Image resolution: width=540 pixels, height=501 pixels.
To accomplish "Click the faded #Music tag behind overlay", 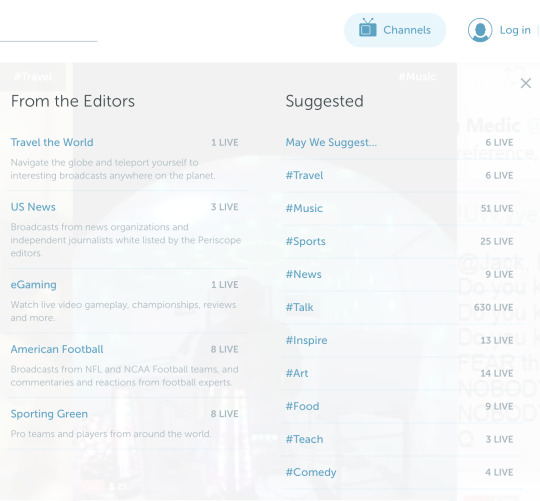I will tap(417, 76).
